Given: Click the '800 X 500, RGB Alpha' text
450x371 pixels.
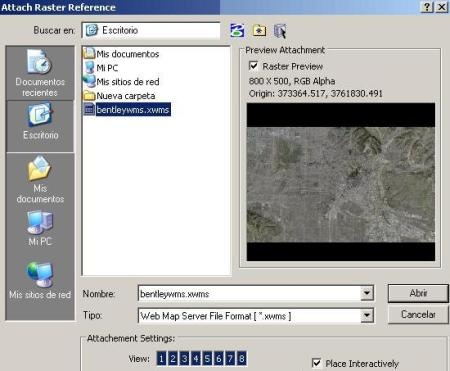Looking at the screenshot, I should click(x=292, y=81).
